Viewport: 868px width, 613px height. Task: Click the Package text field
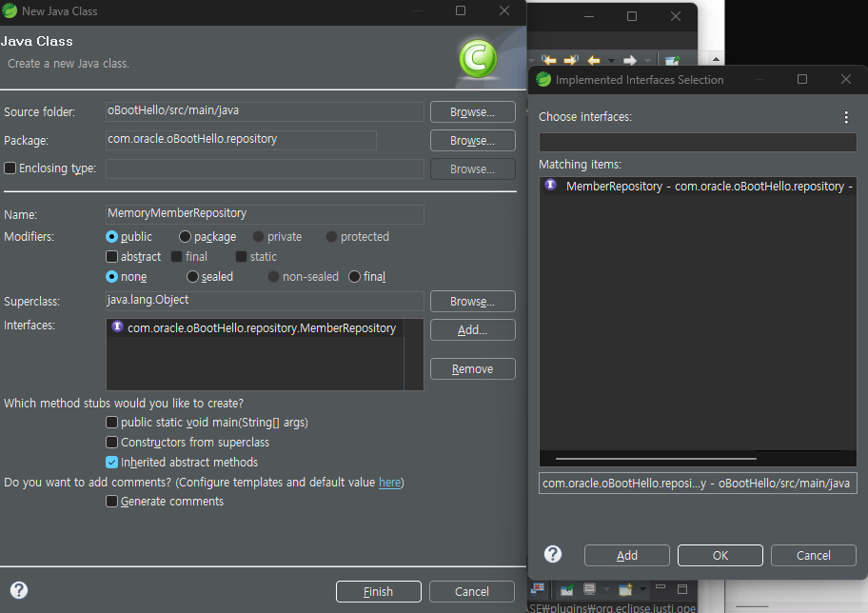coord(241,140)
